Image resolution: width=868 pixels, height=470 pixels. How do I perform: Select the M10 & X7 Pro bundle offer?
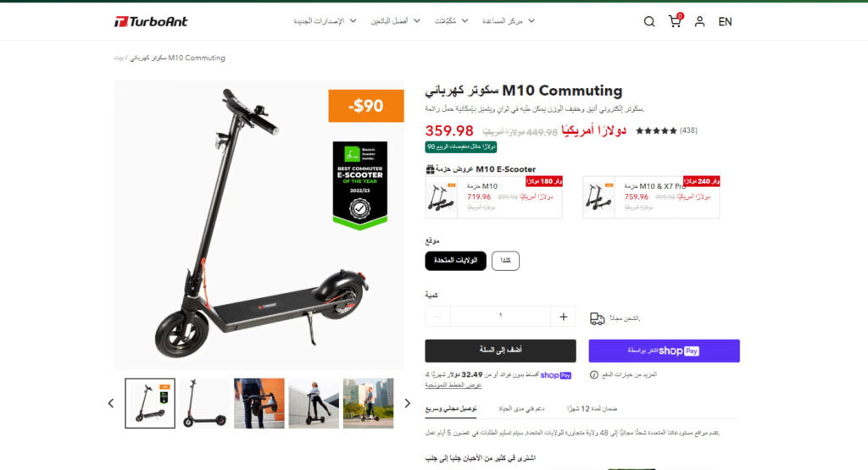[x=651, y=196]
